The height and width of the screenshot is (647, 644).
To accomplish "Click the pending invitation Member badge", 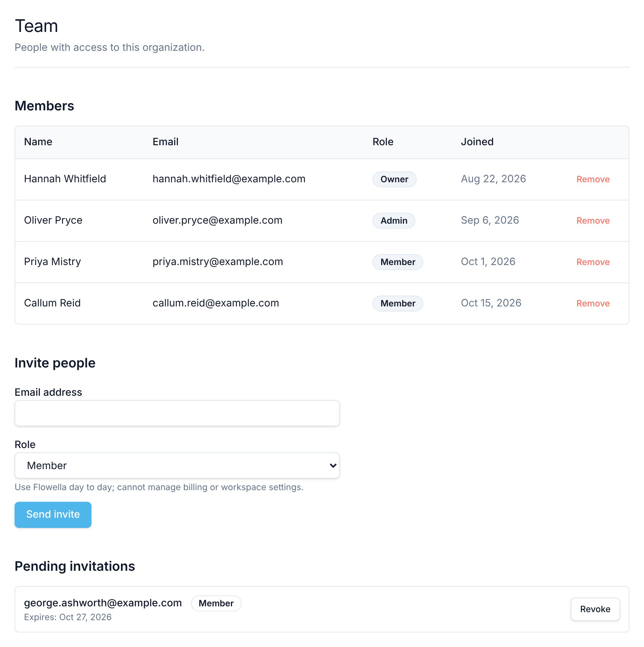I will pos(216,603).
